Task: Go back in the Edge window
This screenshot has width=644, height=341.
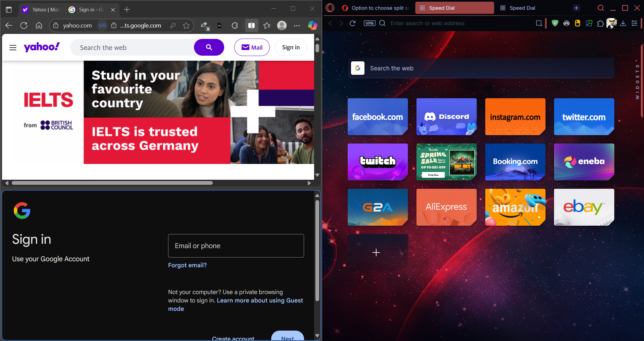Action: pyautogui.click(x=9, y=25)
